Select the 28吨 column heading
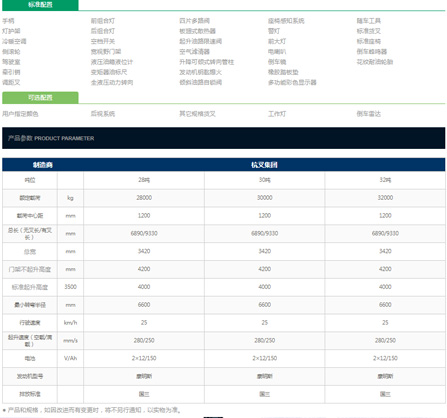447x418 pixels. point(144,180)
